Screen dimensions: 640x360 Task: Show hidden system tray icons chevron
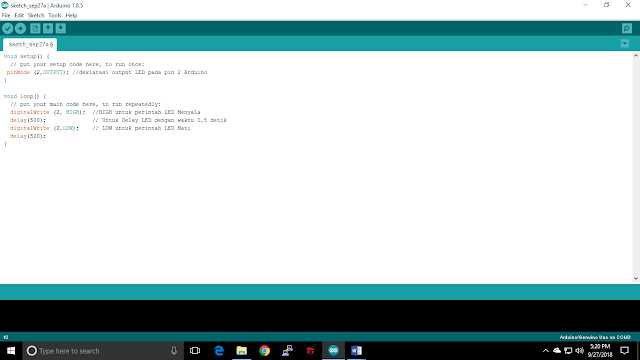coord(546,351)
